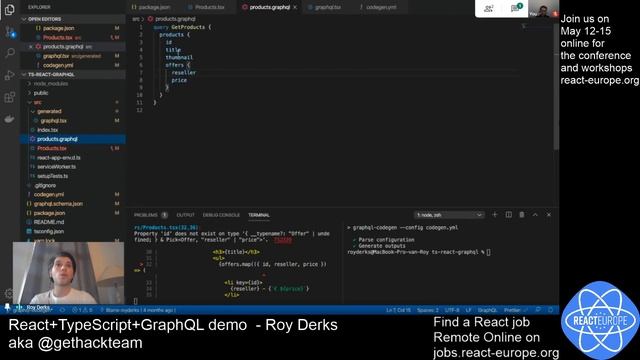Open README.md file
Image resolution: width=640 pixels, height=360 pixels.
49,222
